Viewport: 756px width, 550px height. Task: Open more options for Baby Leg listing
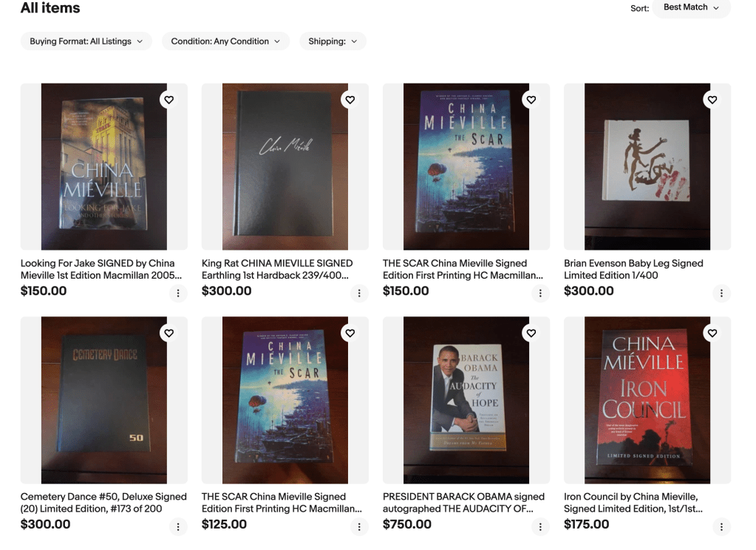pyautogui.click(x=722, y=293)
